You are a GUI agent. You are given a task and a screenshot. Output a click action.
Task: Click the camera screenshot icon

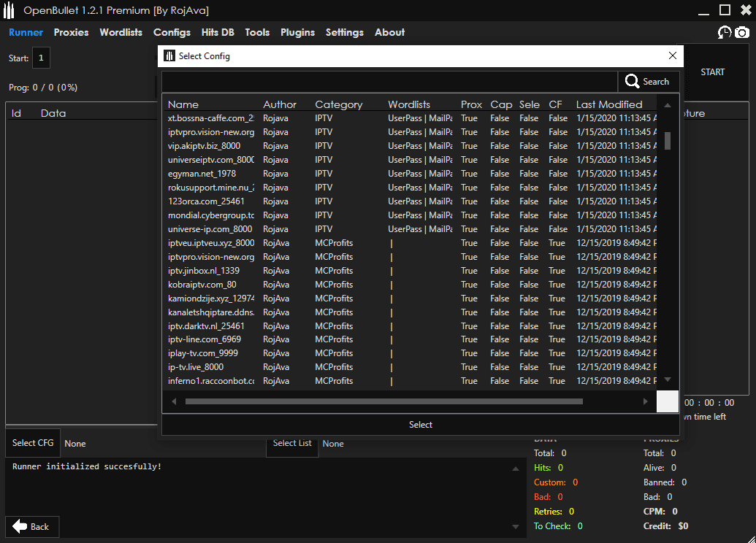coord(741,32)
